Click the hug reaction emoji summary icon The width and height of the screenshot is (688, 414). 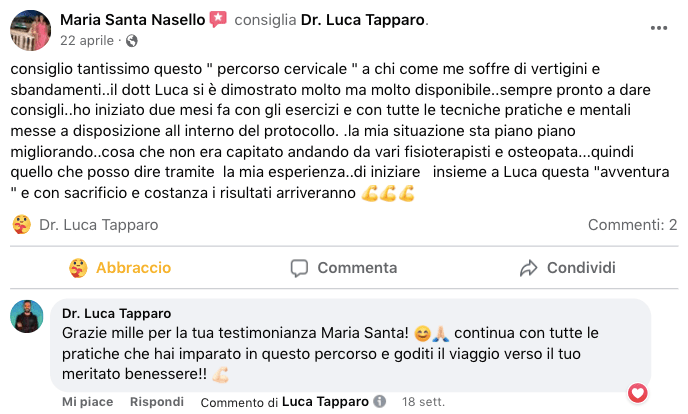(x=21, y=225)
